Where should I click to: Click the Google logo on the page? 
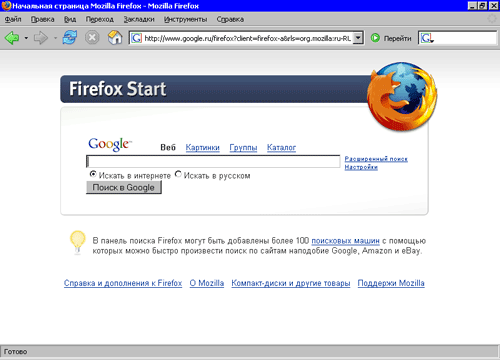click(110, 144)
